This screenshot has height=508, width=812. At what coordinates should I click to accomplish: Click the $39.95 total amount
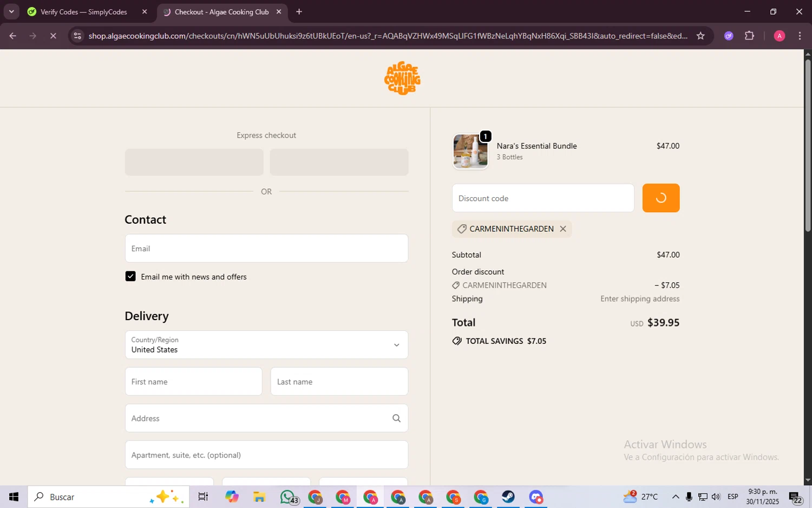point(663,322)
